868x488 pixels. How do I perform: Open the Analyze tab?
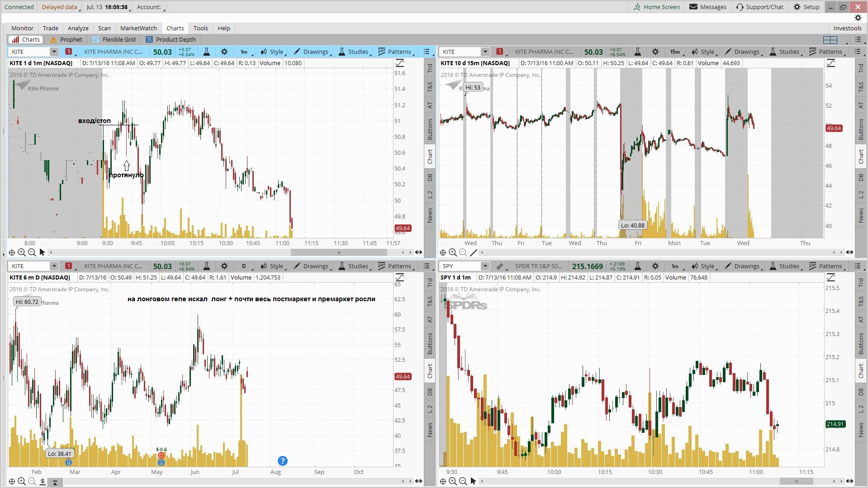tap(78, 28)
